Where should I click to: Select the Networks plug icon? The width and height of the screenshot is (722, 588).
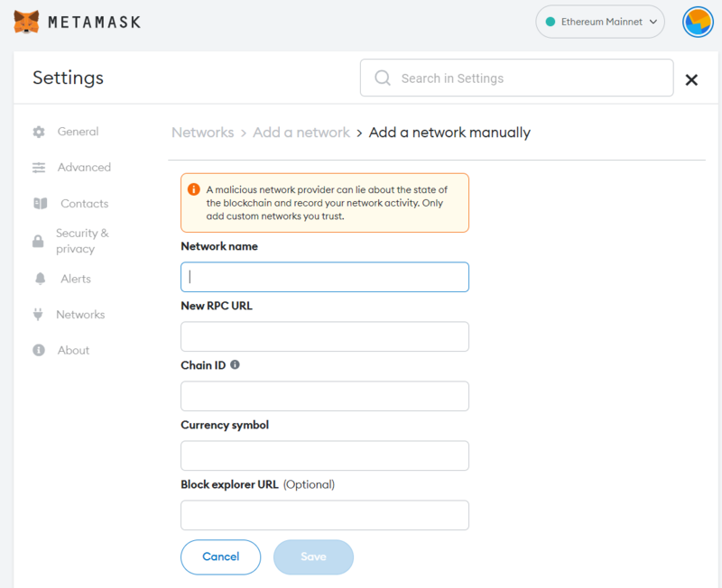[40, 314]
